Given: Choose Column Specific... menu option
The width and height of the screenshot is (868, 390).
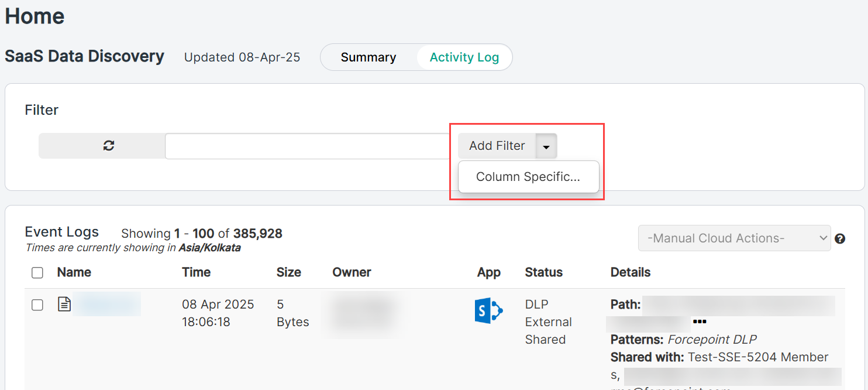Looking at the screenshot, I should pyautogui.click(x=528, y=177).
